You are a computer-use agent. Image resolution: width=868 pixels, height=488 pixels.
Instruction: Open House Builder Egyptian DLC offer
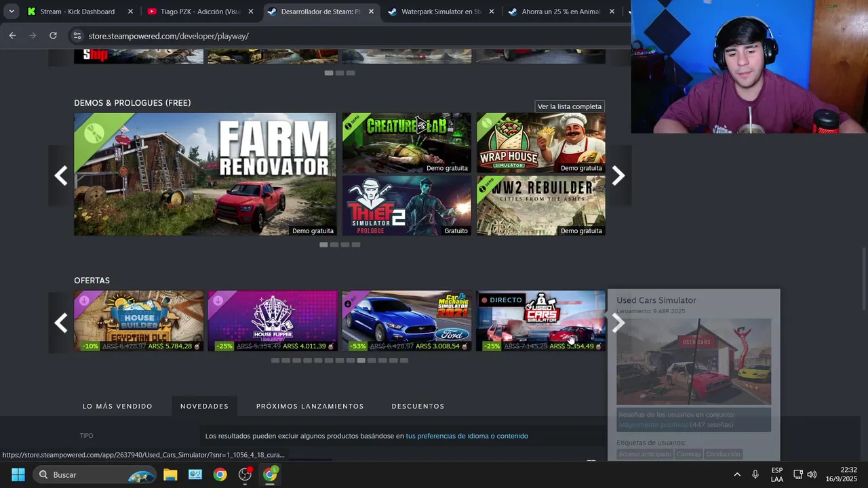point(138,321)
